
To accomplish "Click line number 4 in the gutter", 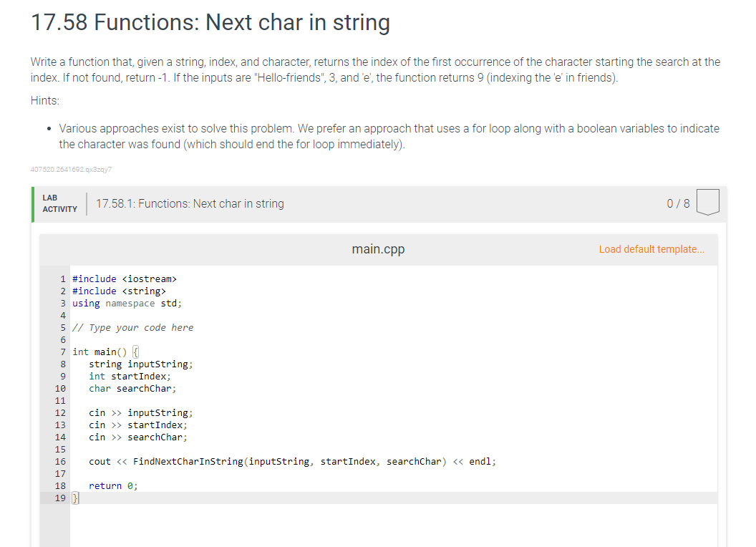I will tap(63, 316).
